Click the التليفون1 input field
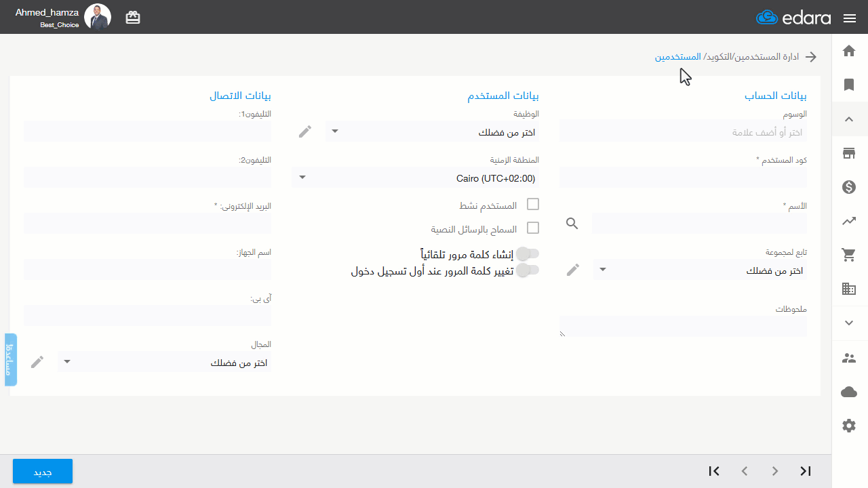868x488 pixels. click(x=147, y=131)
